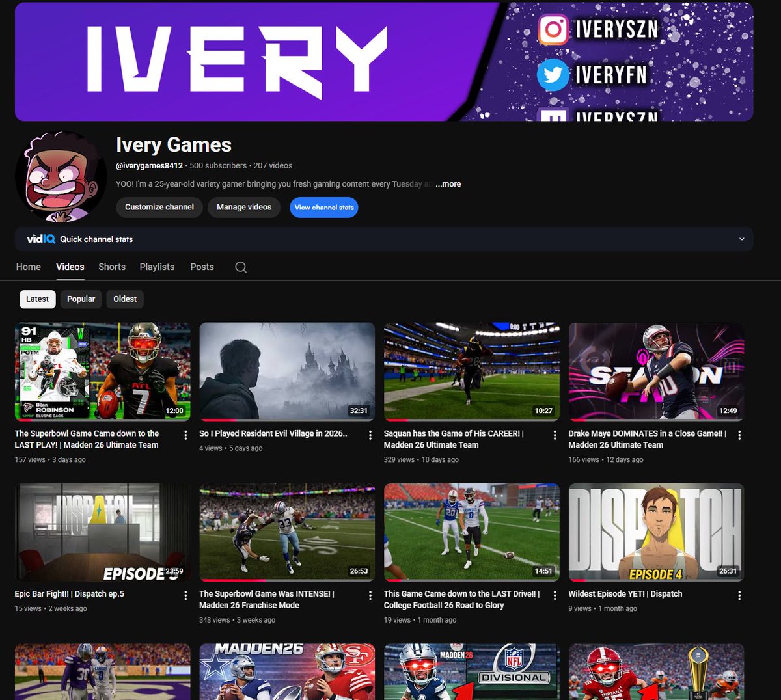Click the 348 views 3 weeks ago text
Image resolution: width=781 pixels, height=700 pixels.
(x=237, y=620)
